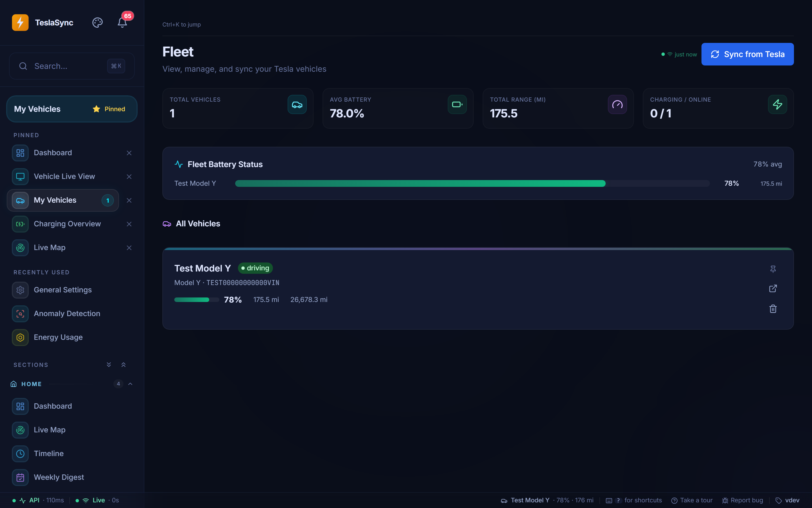Image resolution: width=812 pixels, height=508 pixels.
Task: Click Sync from Tesla button
Action: point(747,54)
